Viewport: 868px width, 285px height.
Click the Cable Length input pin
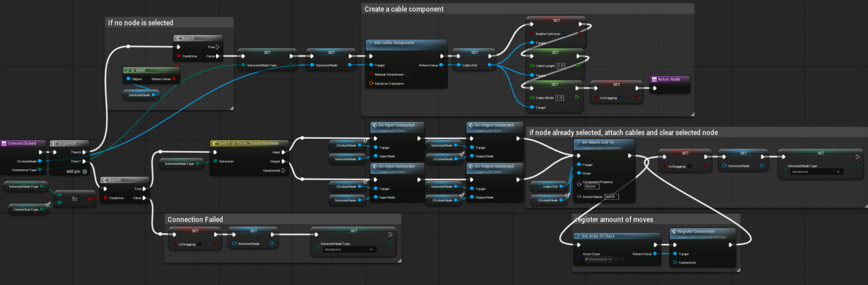[532, 65]
